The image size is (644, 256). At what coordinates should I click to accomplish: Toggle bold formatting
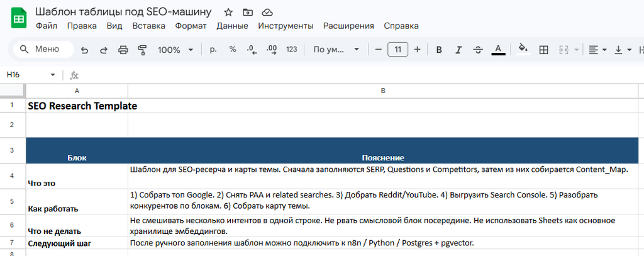(x=439, y=50)
